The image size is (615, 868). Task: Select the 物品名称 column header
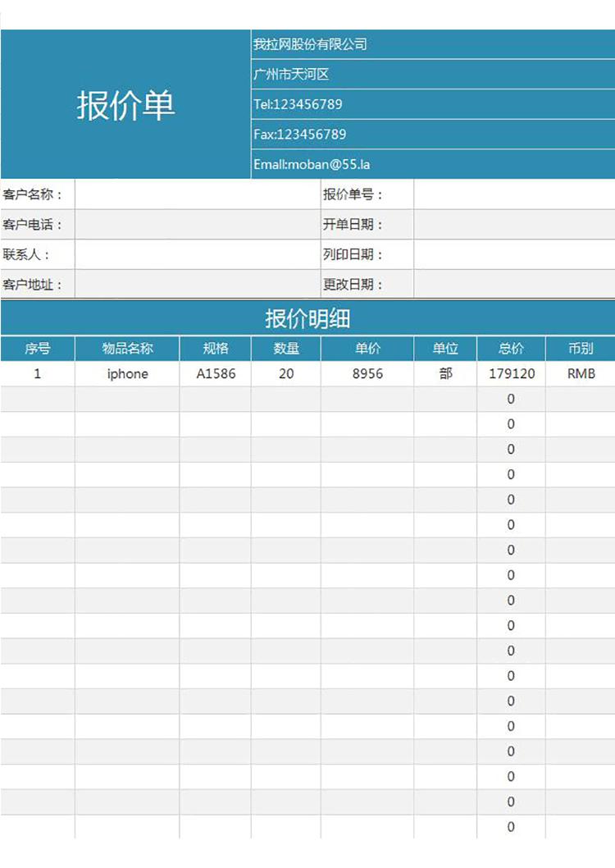(x=127, y=349)
